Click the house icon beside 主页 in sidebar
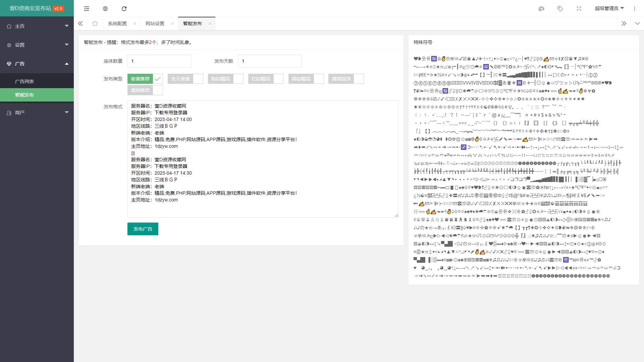 click(x=9, y=26)
